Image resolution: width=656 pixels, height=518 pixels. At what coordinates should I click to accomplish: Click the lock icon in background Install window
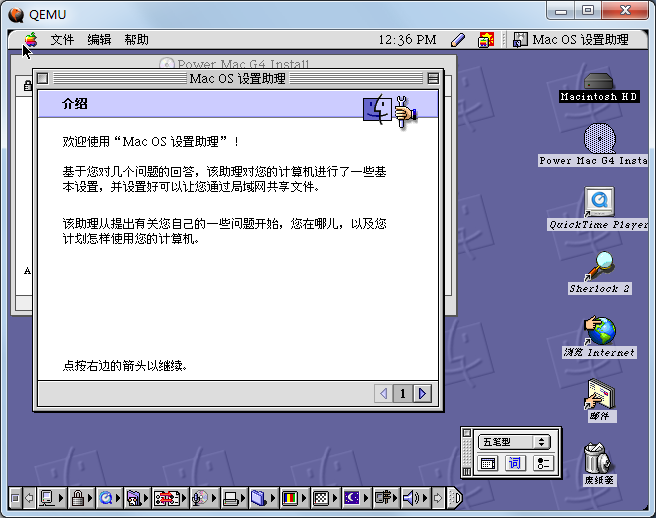[x=28, y=86]
